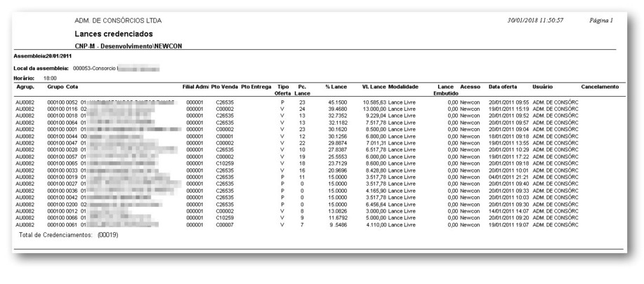Click the percentage value '11.6792'
Image resolution: width=644 pixels, height=284 pixels.
pyautogui.click(x=338, y=218)
